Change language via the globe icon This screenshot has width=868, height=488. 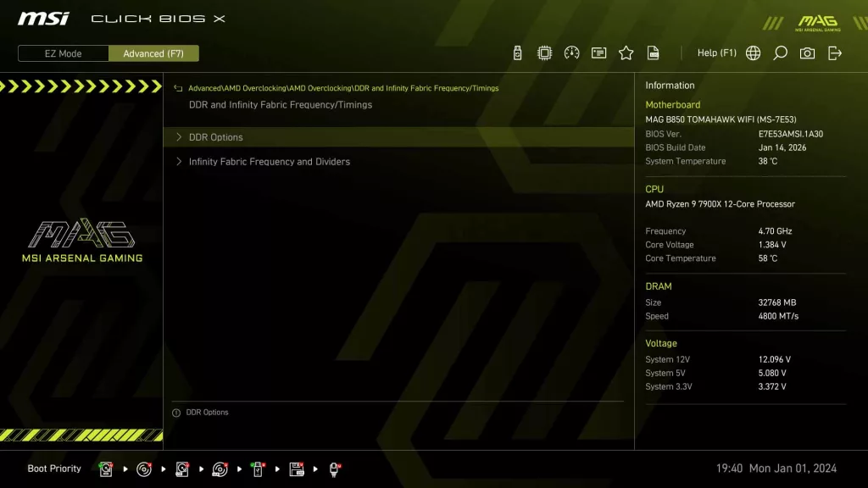(753, 53)
